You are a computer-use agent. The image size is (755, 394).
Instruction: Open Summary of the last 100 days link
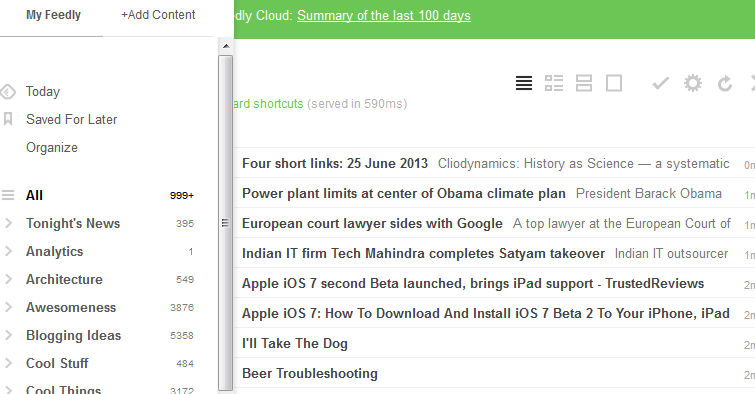(384, 15)
